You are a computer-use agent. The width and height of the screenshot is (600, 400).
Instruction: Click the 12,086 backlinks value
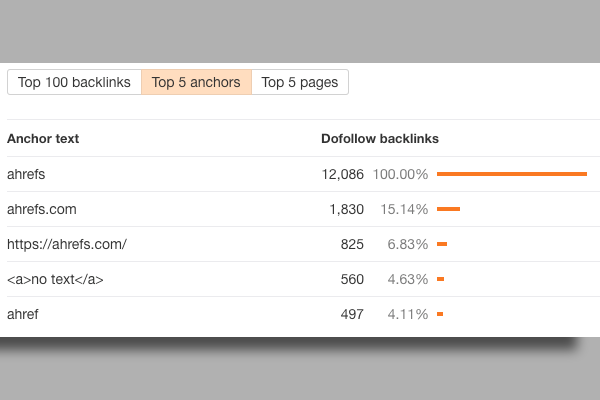tap(342, 175)
